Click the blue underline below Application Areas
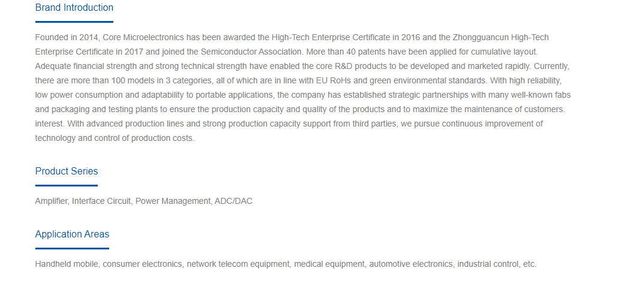The image size is (644, 292). tap(72, 248)
